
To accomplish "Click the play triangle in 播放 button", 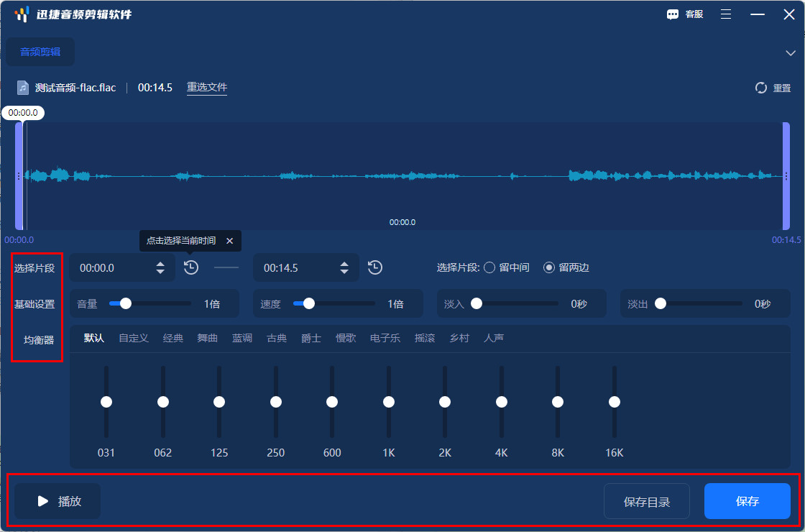I will pyautogui.click(x=43, y=501).
